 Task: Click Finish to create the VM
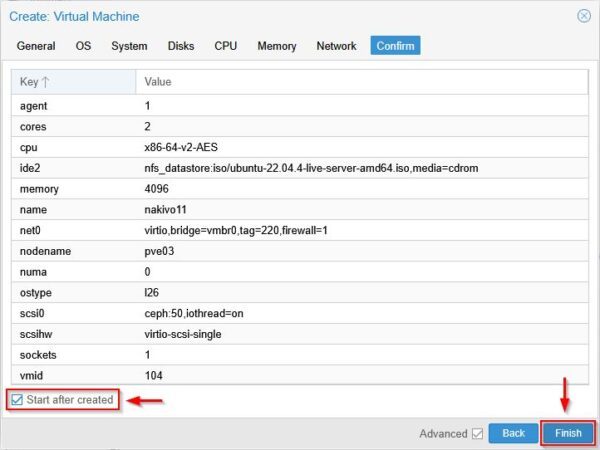pos(568,433)
